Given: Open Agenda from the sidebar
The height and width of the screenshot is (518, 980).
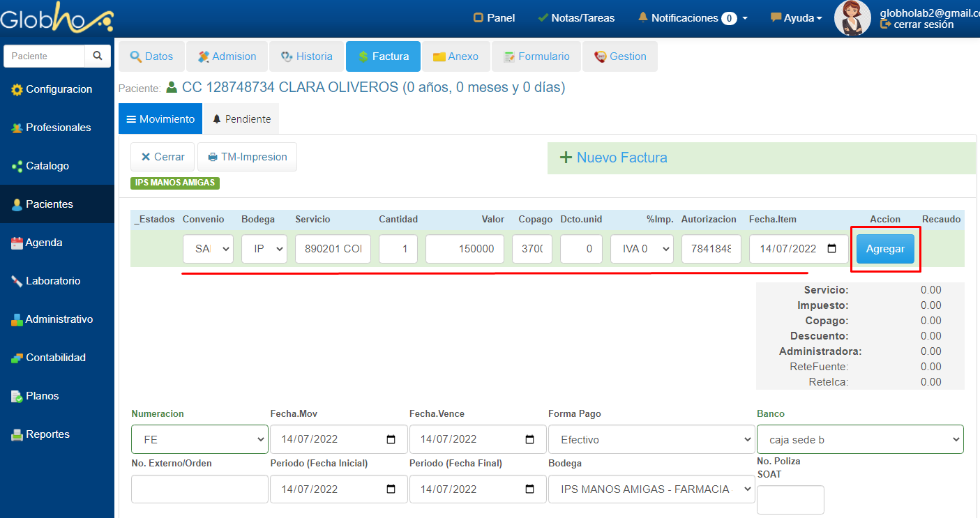Looking at the screenshot, I should tap(43, 243).
